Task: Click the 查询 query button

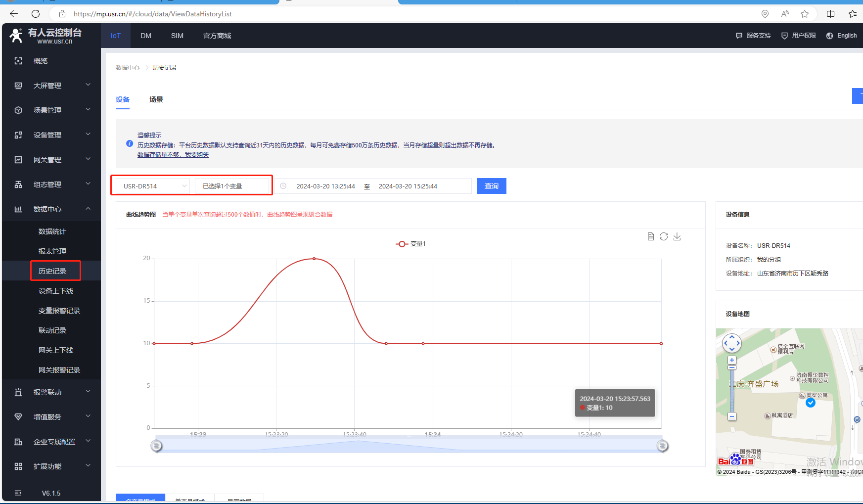Action: (x=491, y=186)
